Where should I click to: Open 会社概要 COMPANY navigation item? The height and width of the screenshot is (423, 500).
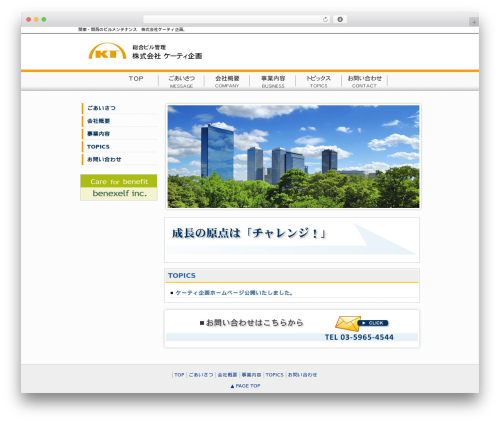point(227,81)
